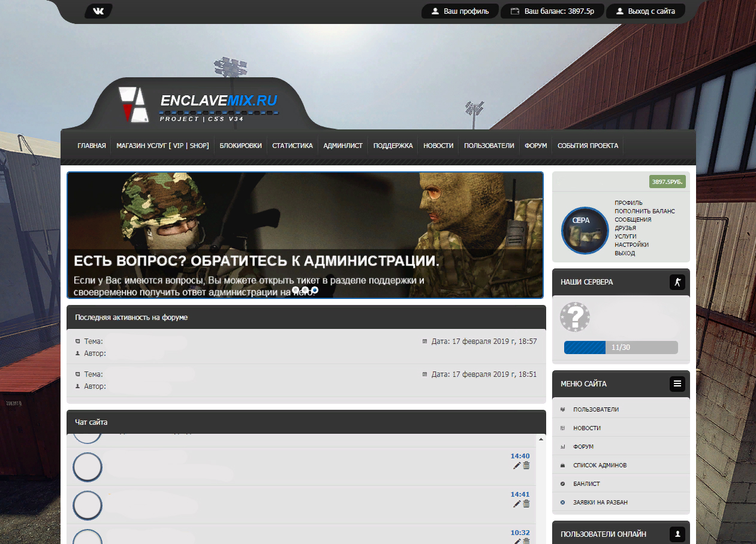Open Поддержка in navigation bar
Screen dimensions: 756x544
pyautogui.click(x=393, y=146)
